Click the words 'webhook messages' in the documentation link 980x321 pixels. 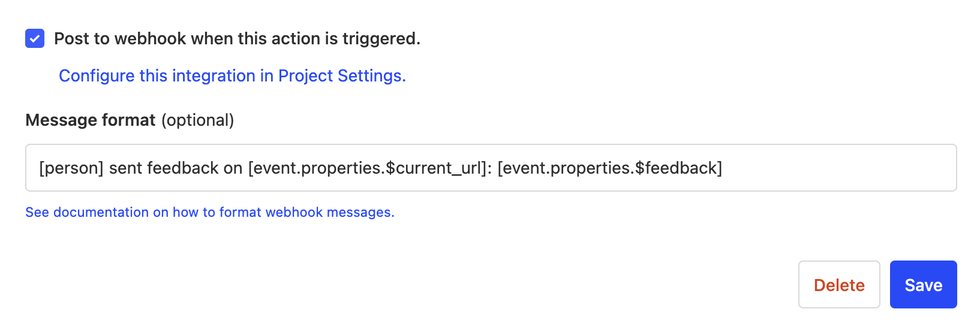coord(329,213)
